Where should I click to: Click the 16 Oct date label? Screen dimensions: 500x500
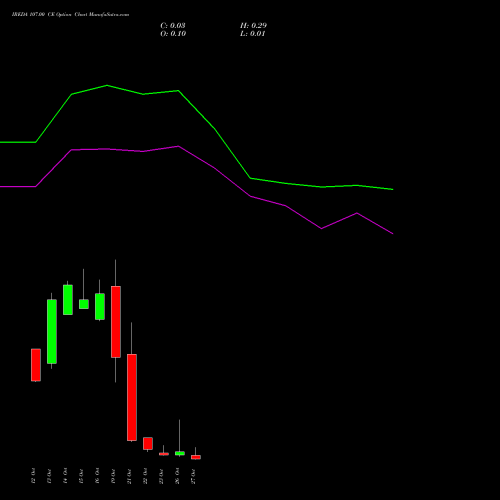pos(97,476)
